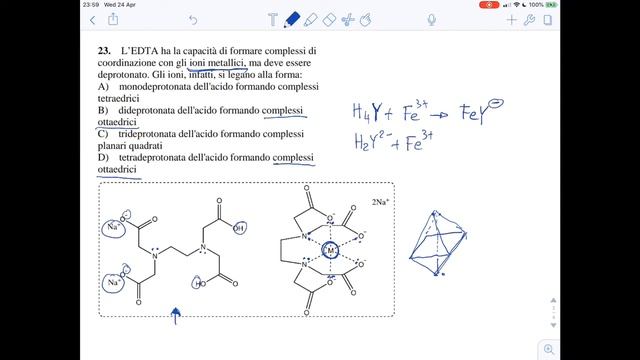The width and height of the screenshot is (640, 360).
Task: Tap the lower circled 'Na+' ion
Action: pyautogui.click(x=113, y=282)
